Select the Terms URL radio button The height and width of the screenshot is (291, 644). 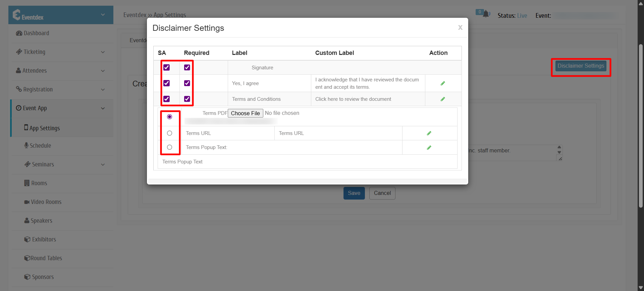pos(170,133)
